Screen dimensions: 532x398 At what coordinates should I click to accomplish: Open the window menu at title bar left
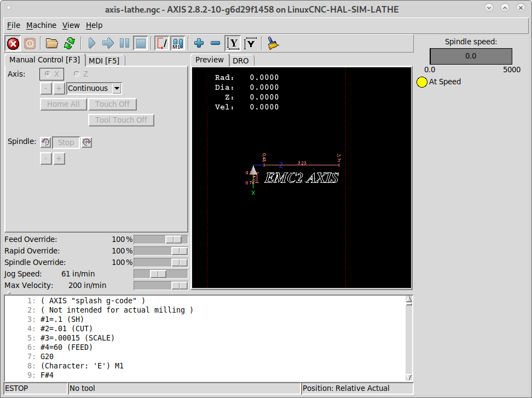(9, 8)
